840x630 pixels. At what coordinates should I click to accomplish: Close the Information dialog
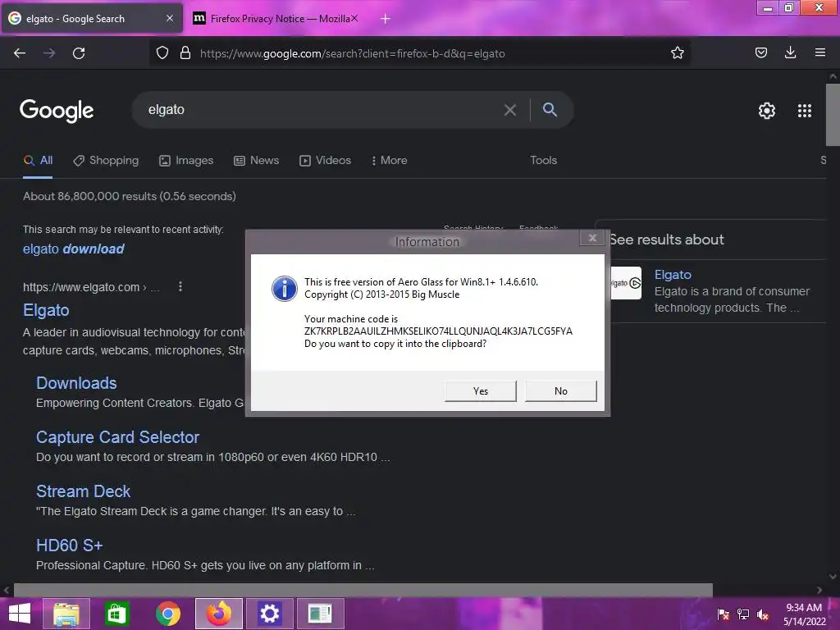pos(592,238)
